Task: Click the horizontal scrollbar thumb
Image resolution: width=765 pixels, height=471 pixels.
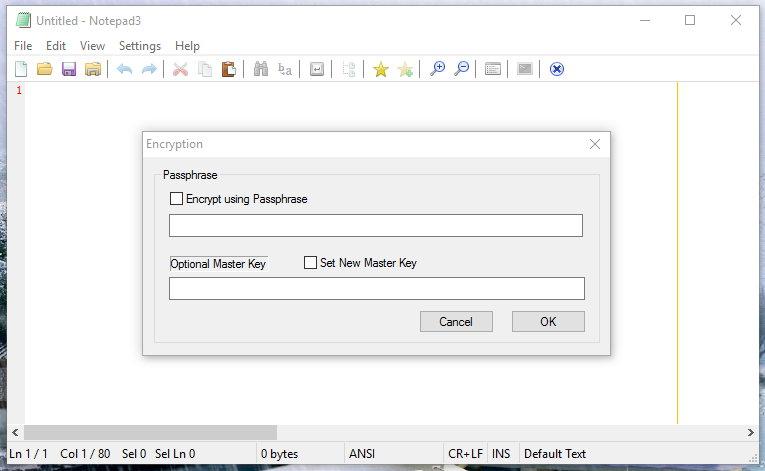Action: click(x=150, y=432)
